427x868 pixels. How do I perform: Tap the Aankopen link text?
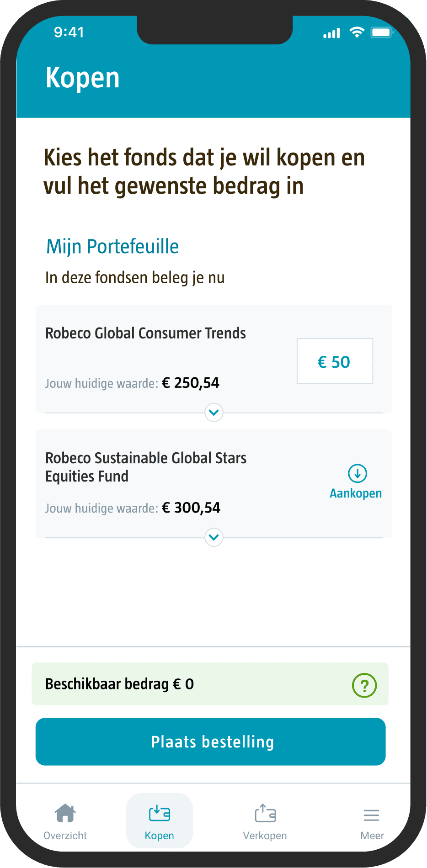(x=356, y=493)
